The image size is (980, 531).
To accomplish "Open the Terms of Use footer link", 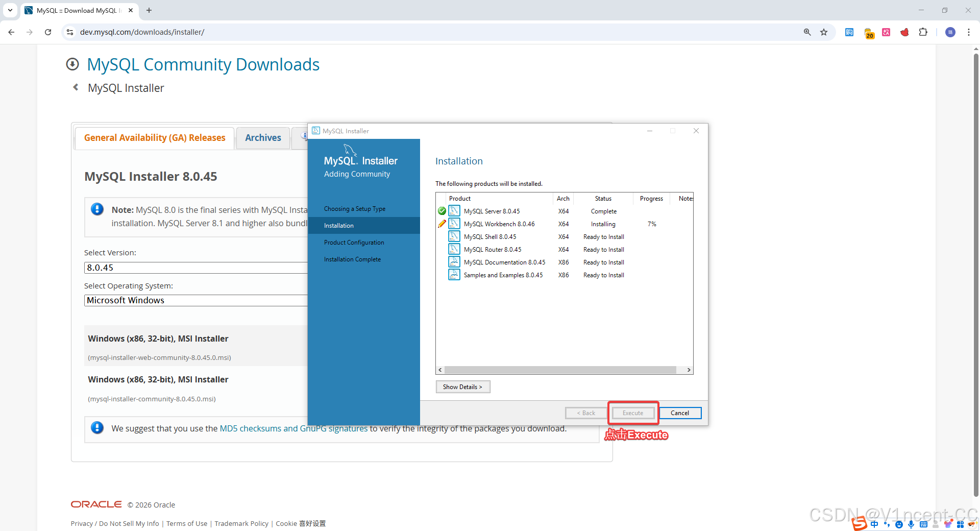I will click(187, 523).
